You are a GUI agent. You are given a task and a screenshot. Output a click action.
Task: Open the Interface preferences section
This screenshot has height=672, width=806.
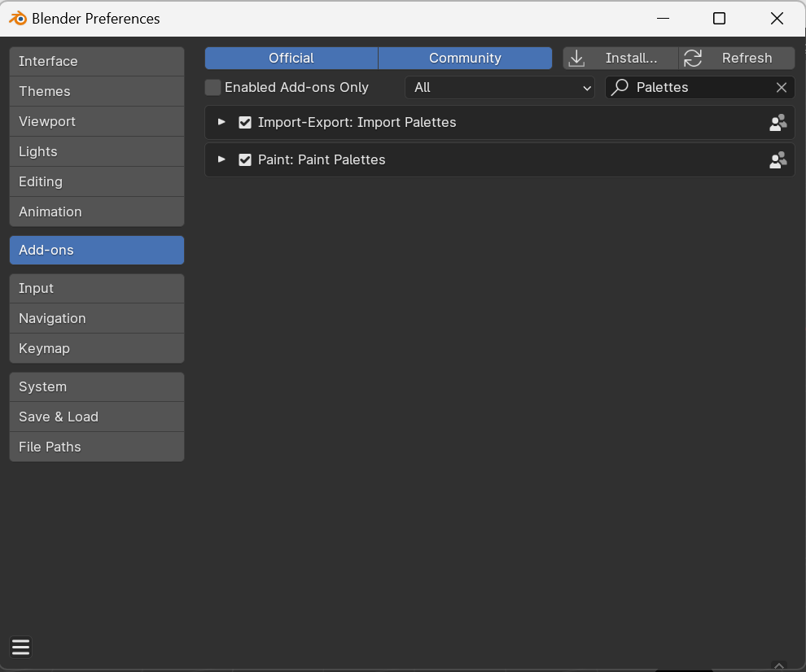[97, 61]
